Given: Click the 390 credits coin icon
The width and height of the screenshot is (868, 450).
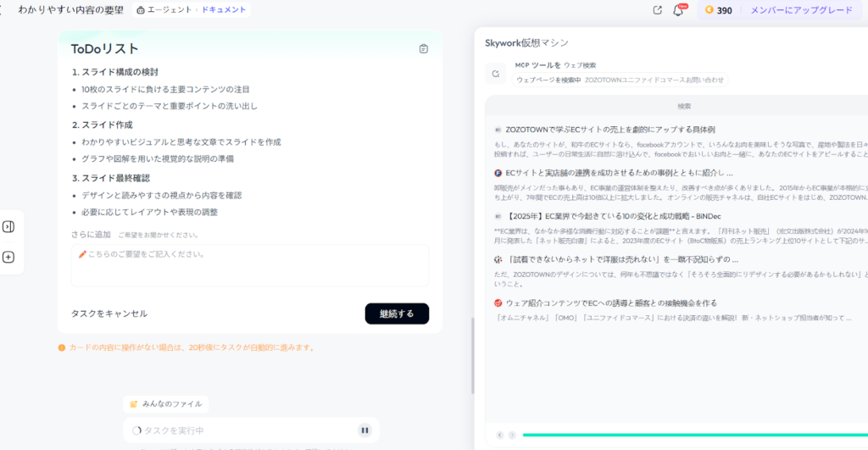Looking at the screenshot, I should tap(709, 10).
